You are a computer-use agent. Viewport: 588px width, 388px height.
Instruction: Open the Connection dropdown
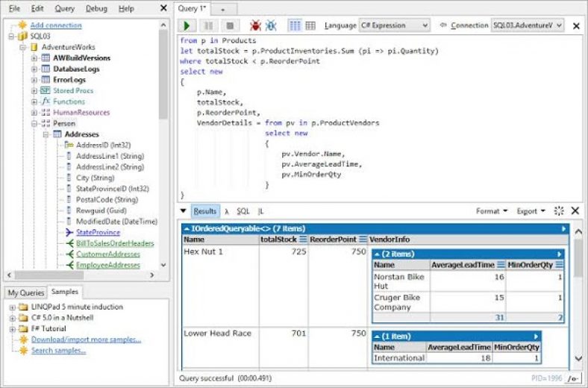[x=527, y=25]
